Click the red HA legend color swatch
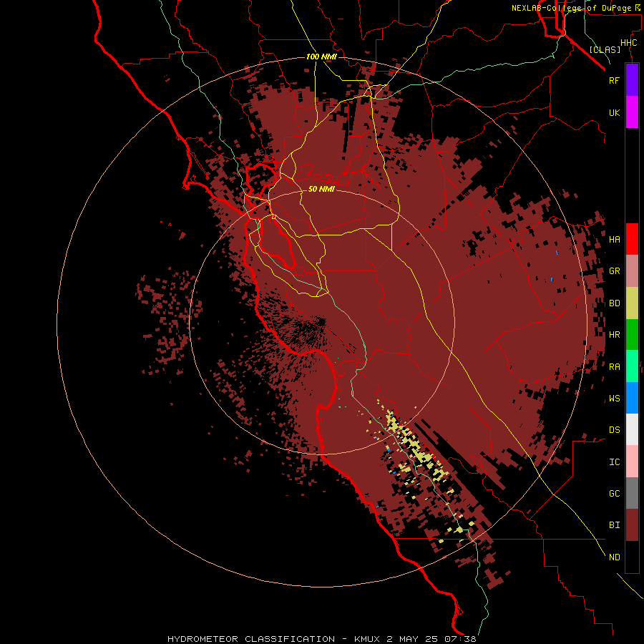The image size is (644, 644). 632,239
